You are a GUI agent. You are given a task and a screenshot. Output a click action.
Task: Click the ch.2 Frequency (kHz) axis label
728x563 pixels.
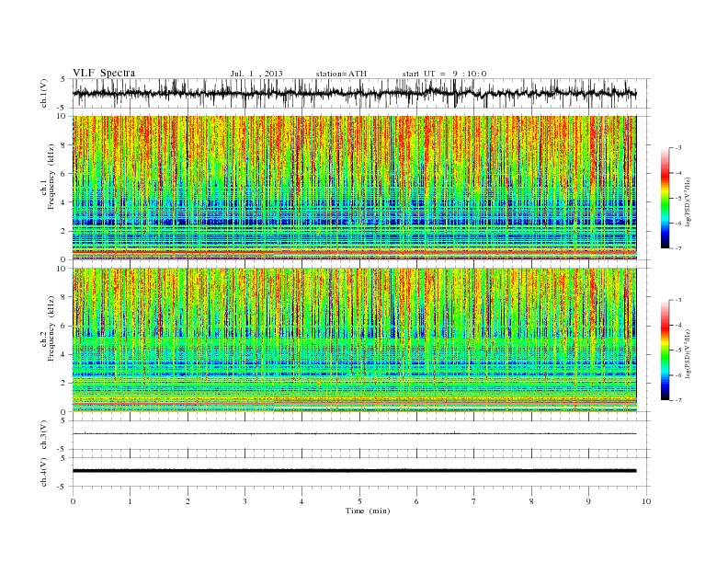[x=48, y=327]
